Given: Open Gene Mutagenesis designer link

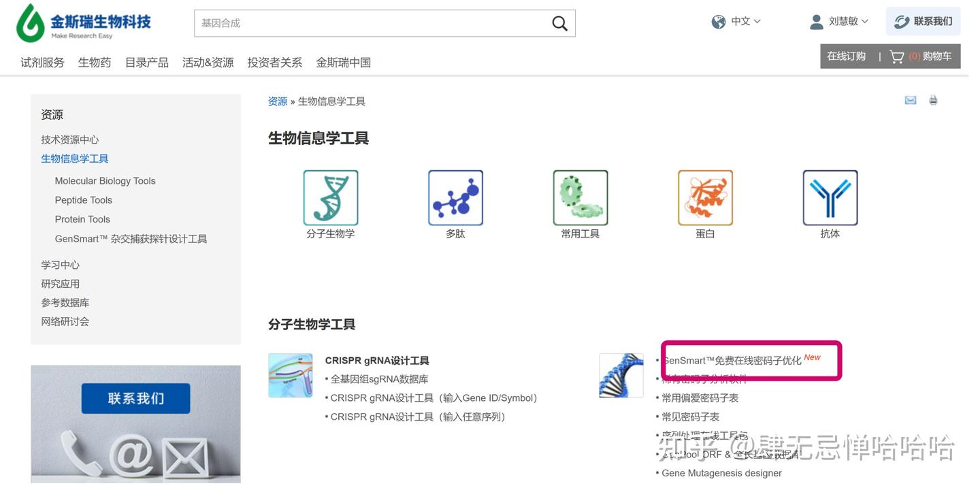Looking at the screenshot, I should coord(721,473).
